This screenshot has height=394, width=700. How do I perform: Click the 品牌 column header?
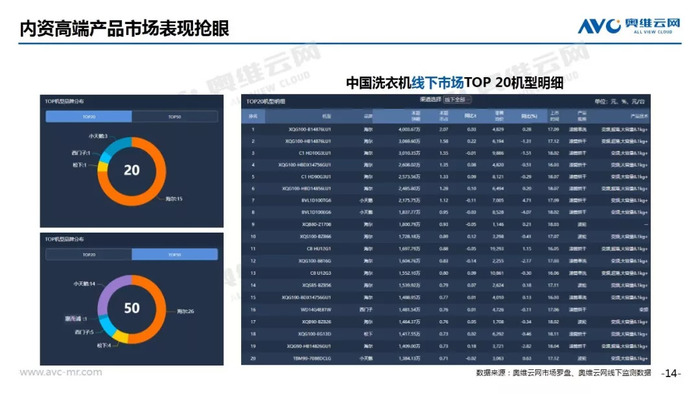[367, 116]
